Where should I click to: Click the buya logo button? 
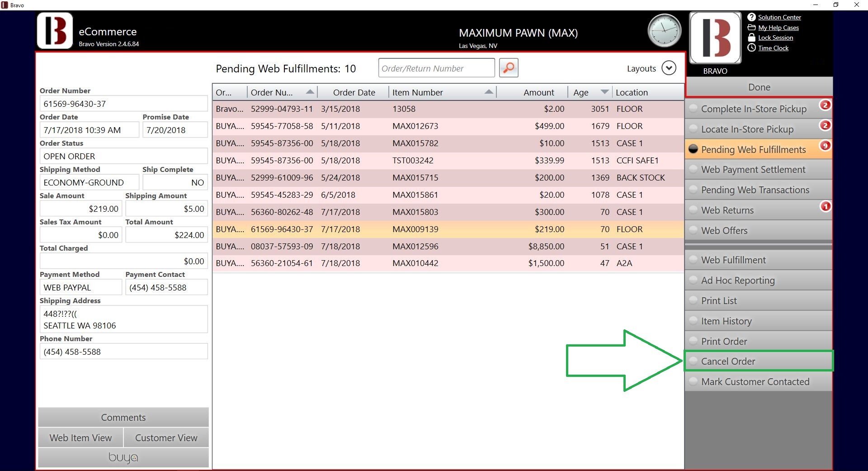pyautogui.click(x=123, y=457)
